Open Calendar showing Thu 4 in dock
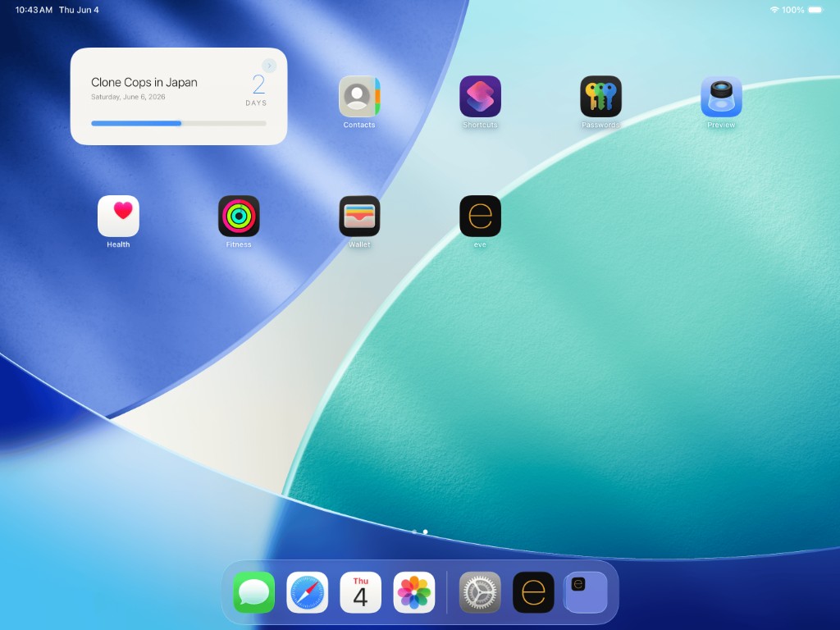The width and height of the screenshot is (840, 630). click(x=361, y=592)
